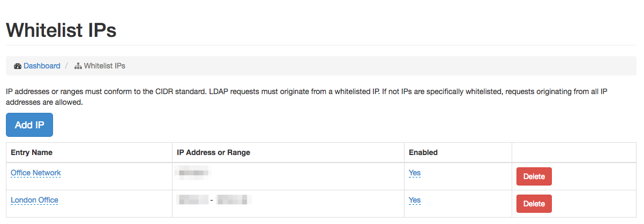Click the Whitelist IPs page heading
This screenshot has width=644, height=224.
pos(61,29)
